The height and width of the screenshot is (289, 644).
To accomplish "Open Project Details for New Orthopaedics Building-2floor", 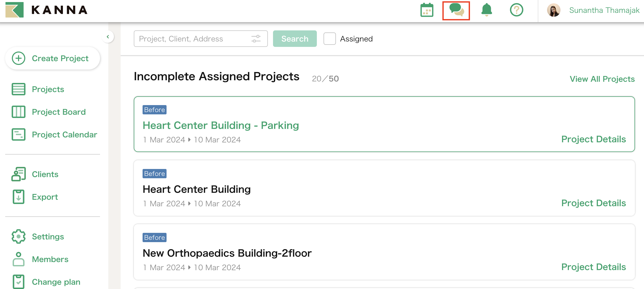I will [x=593, y=267].
